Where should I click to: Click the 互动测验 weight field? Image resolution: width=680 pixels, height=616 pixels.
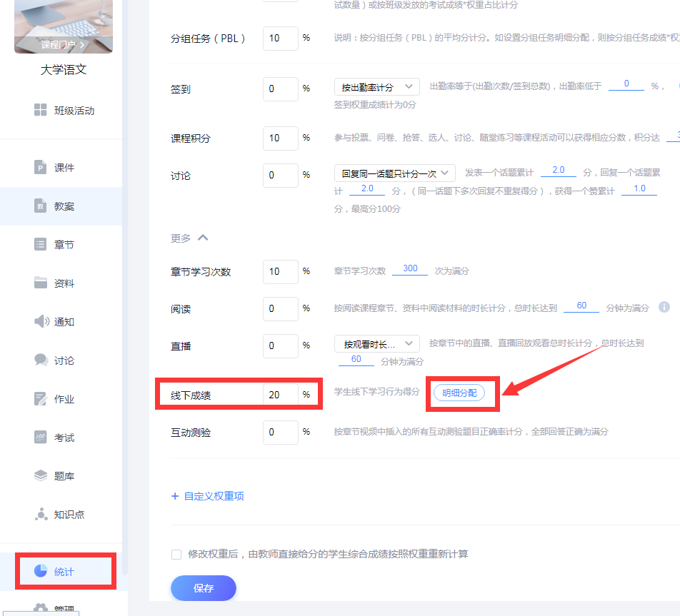coord(280,432)
